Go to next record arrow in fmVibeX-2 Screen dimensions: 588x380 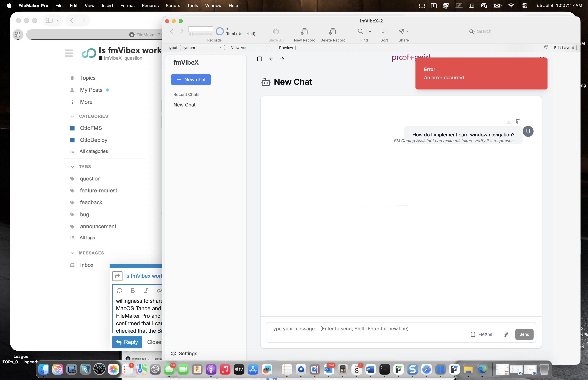click(182, 31)
